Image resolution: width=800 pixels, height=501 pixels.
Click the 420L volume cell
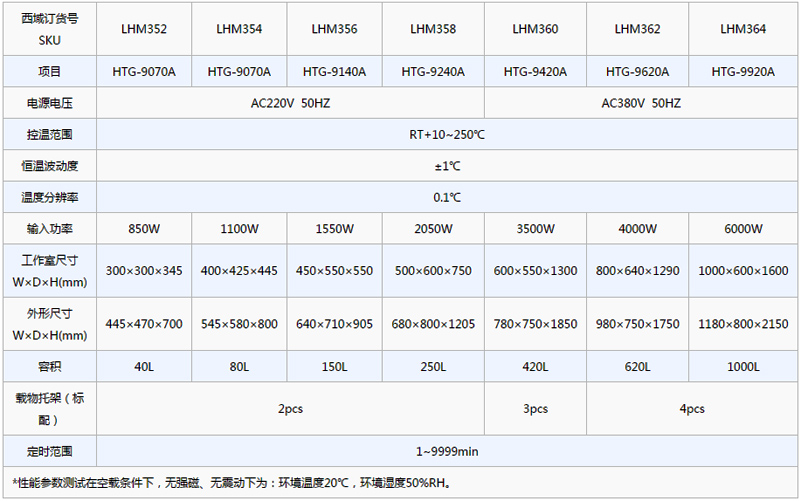click(535, 367)
